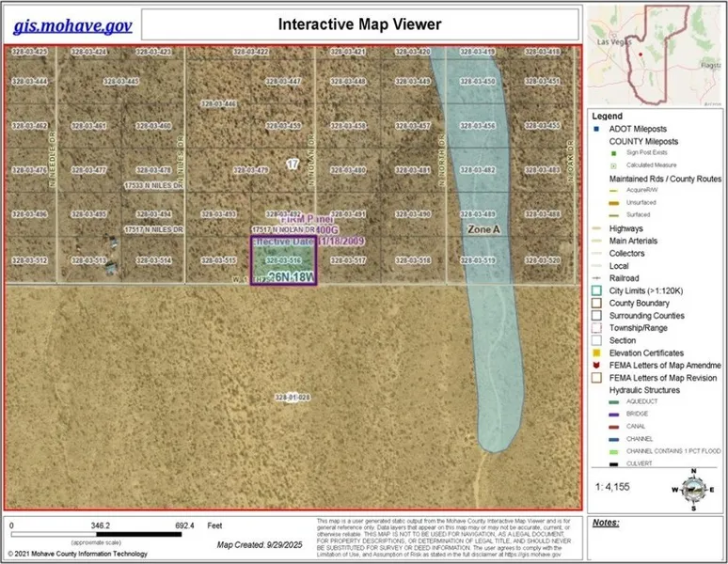
Task: Click the BRIDGE purple color swatch
Action: click(x=613, y=414)
